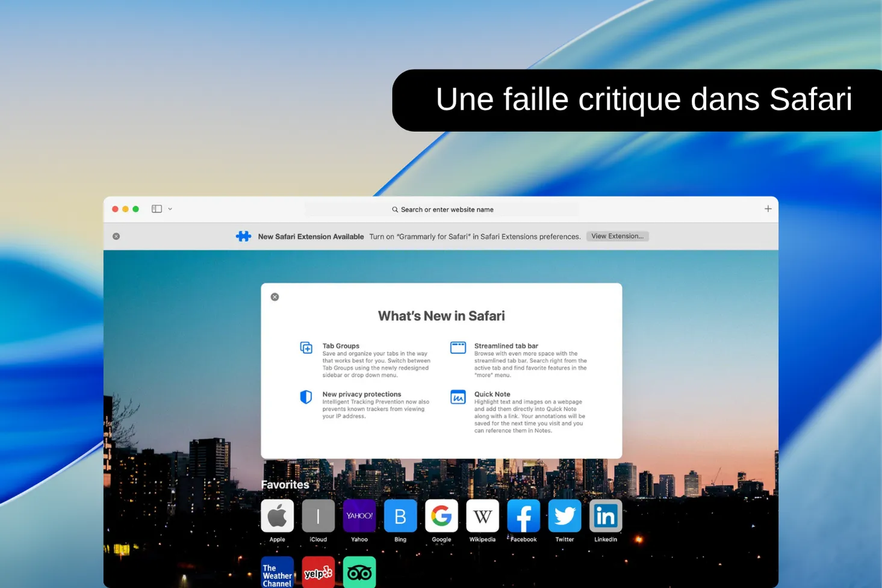Click View Extension... button
Viewport: 882px width, 588px height.
(617, 236)
